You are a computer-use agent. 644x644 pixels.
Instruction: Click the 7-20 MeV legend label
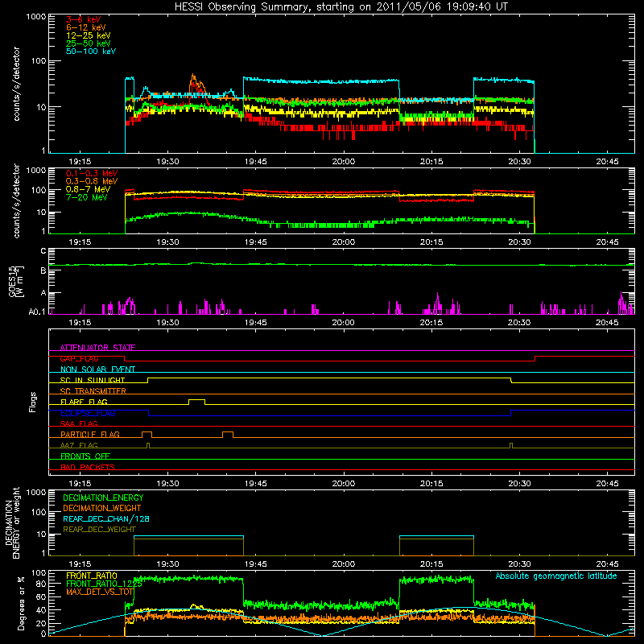[86, 197]
